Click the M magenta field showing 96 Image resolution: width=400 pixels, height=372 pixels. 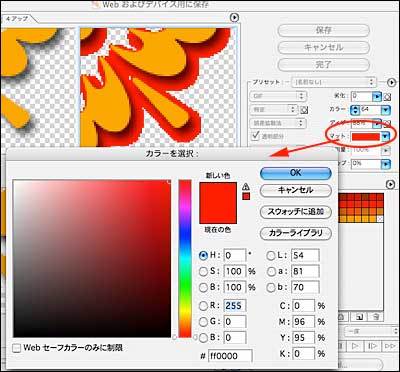[303, 322]
